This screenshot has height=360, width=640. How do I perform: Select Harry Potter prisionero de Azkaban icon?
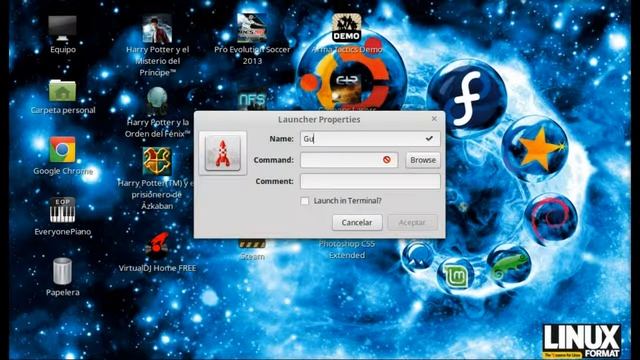(157, 161)
